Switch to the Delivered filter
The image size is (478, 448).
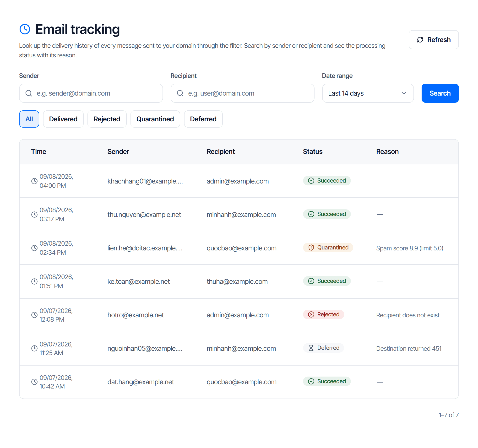pos(63,119)
